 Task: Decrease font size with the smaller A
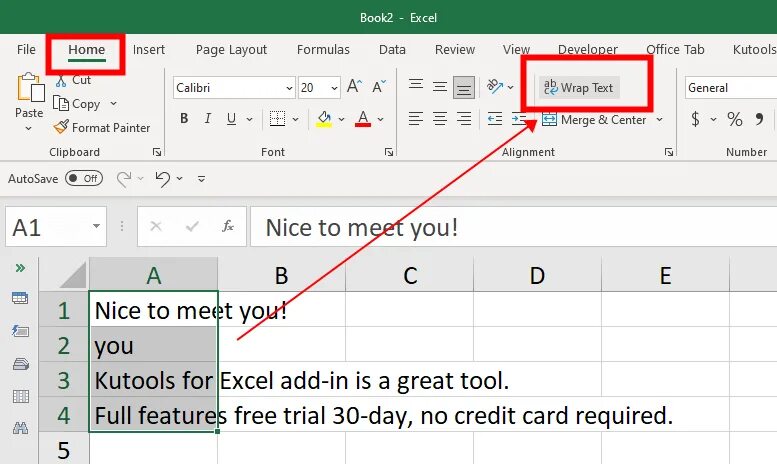point(379,87)
